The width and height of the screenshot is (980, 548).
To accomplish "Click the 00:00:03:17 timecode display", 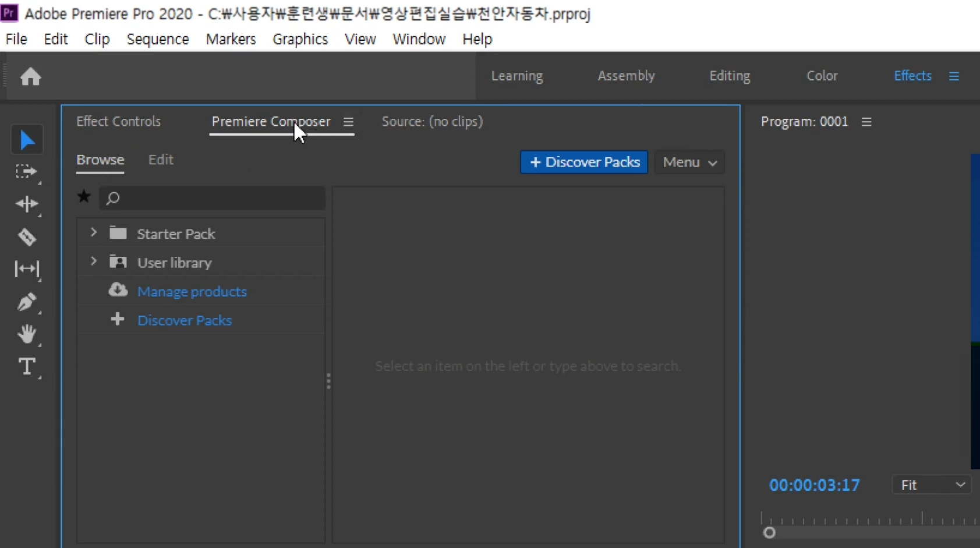I will click(x=814, y=485).
